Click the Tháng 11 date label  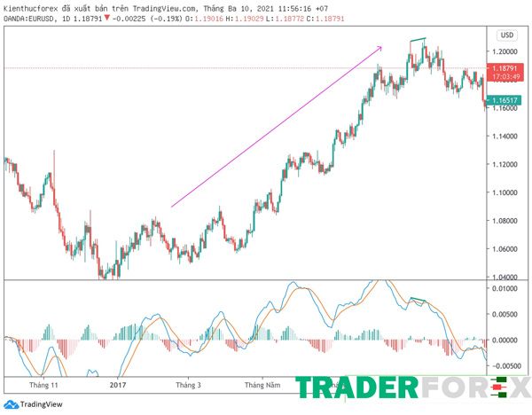[43, 385]
